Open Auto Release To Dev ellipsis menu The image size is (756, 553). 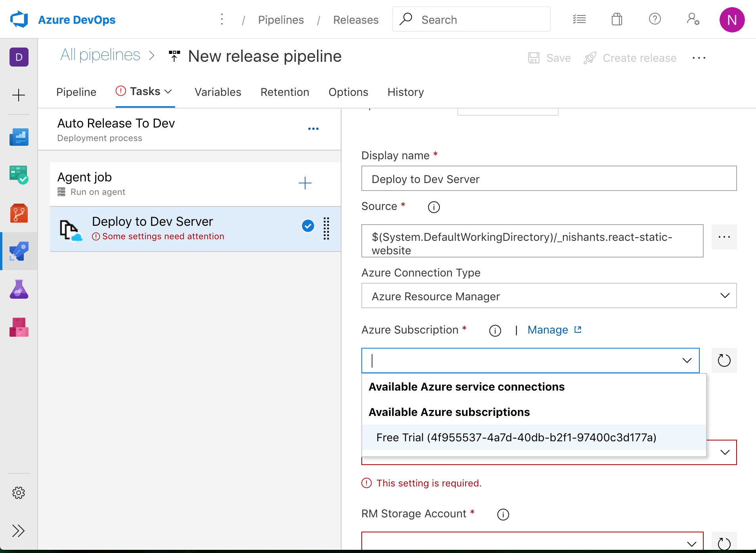click(313, 129)
